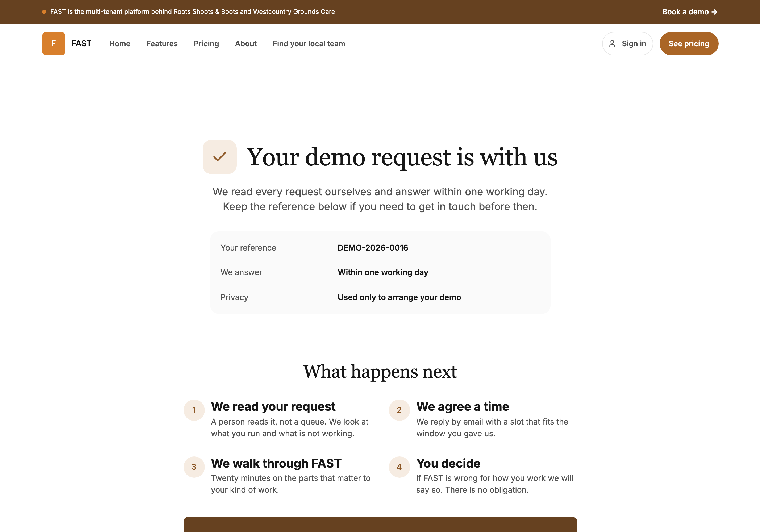Open the Home nav item
This screenshot has height=532, width=766.
point(120,44)
